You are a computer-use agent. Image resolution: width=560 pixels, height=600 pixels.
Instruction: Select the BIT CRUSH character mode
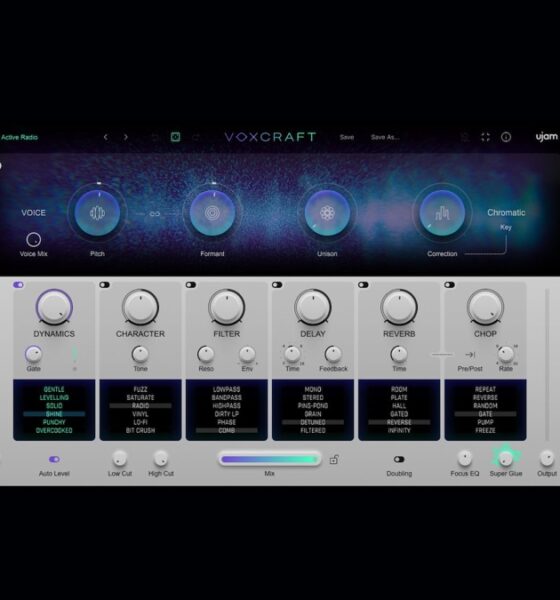point(140,430)
